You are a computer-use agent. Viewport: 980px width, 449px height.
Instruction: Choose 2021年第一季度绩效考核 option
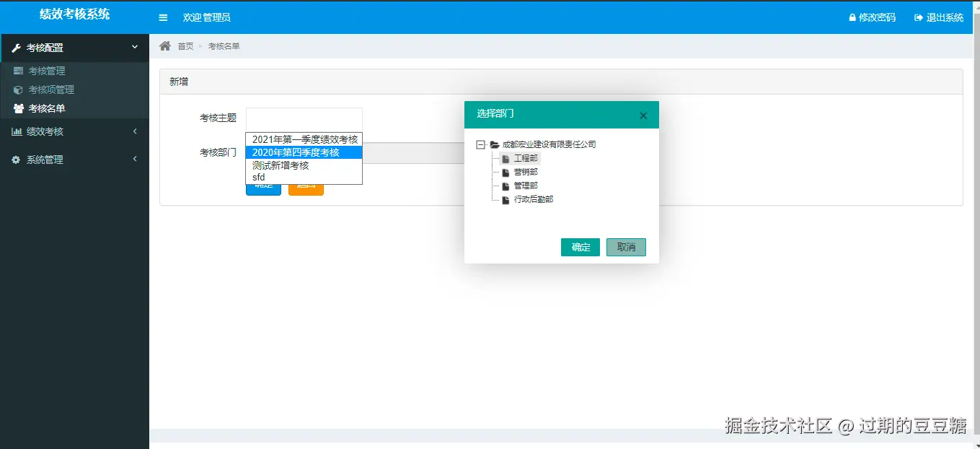(304, 139)
